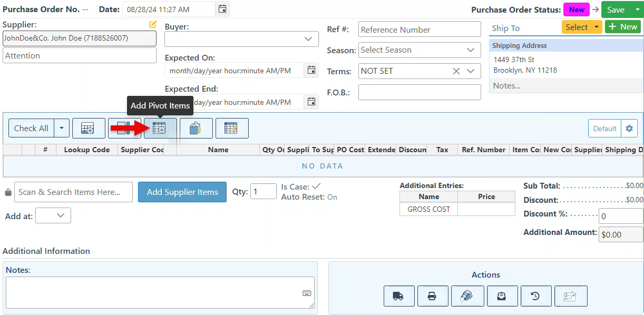Toggle Auto Reset On setting
The height and width of the screenshot is (315, 644).
(x=332, y=197)
